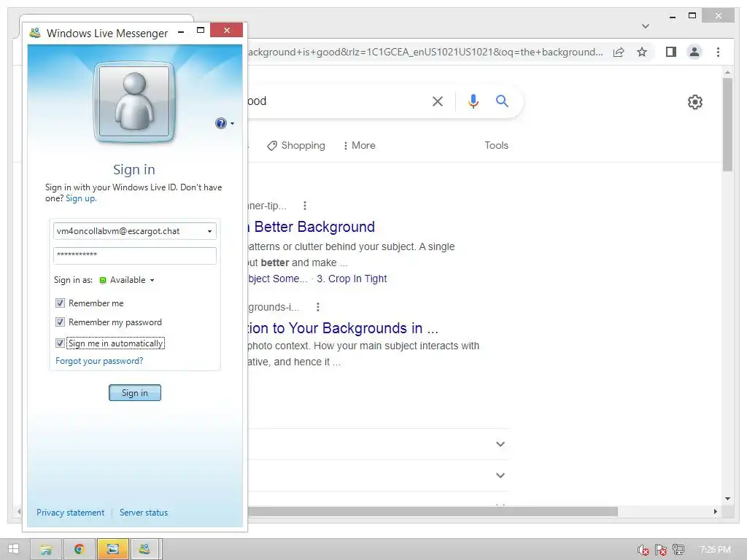Open the More search filters menu
The width and height of the screenshot is (747, 560).
click(x=359, y=145)
